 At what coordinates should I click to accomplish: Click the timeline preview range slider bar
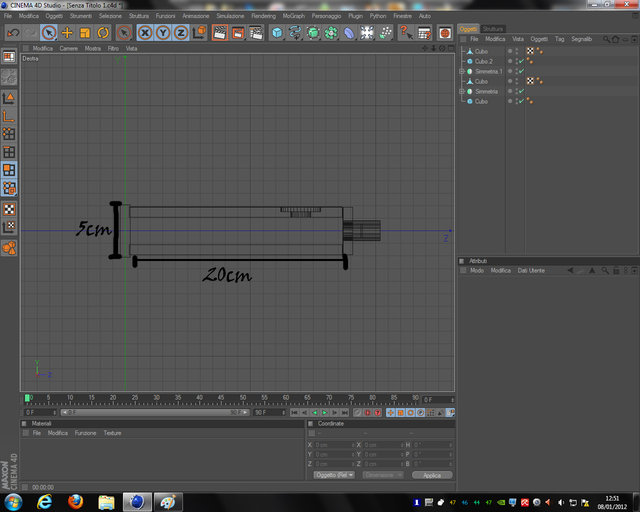coord(155,412)
